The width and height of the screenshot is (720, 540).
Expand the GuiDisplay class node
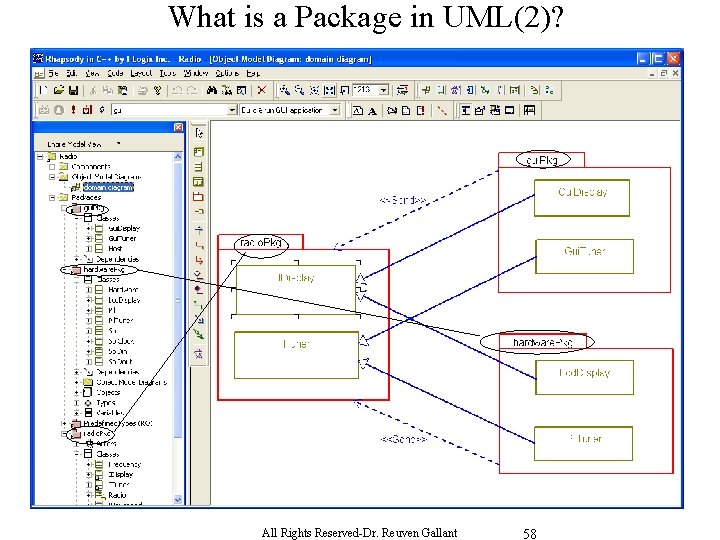(89, 228)
